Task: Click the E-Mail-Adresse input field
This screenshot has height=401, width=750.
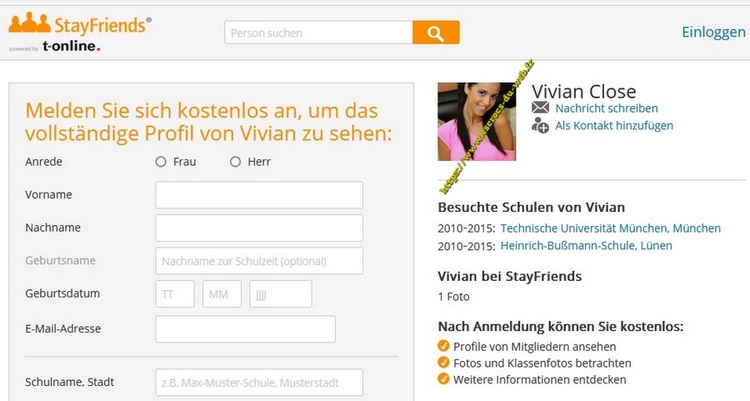Action: coord(245,329)
